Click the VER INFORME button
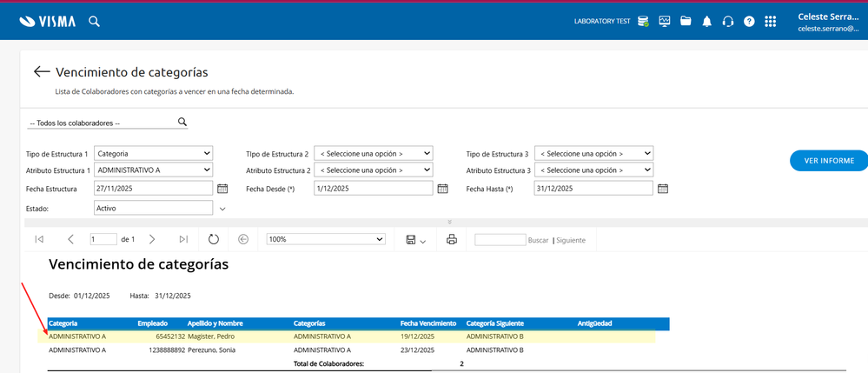This screenshot has width=868, height=373. [828, 161]
